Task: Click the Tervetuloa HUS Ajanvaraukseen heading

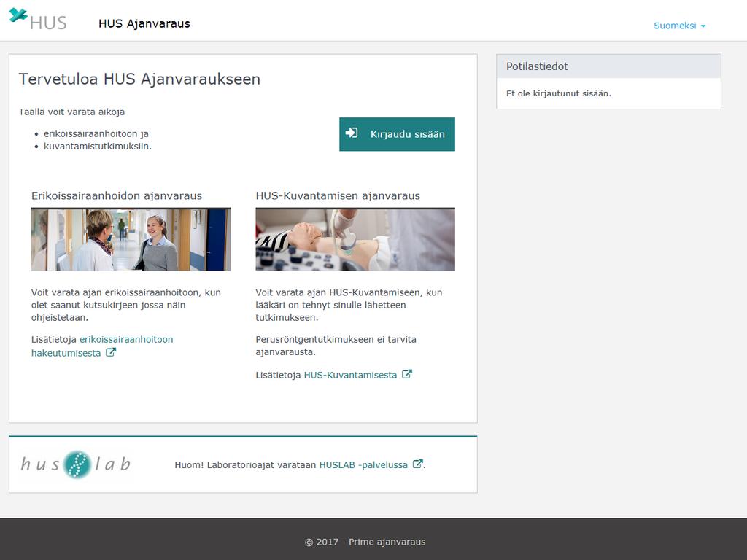Action: pos(139,79)
